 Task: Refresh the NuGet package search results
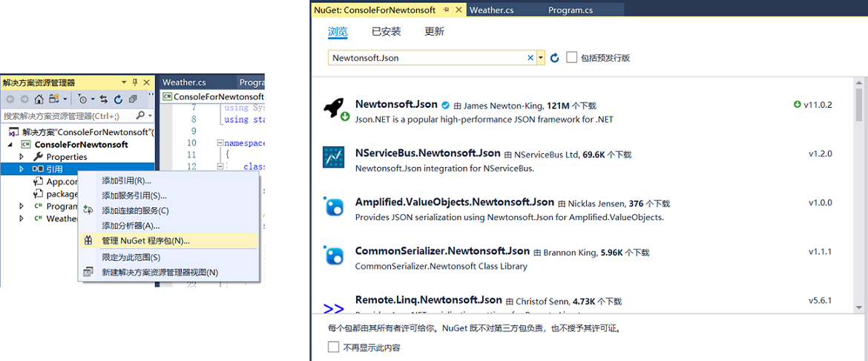(555, 58)
